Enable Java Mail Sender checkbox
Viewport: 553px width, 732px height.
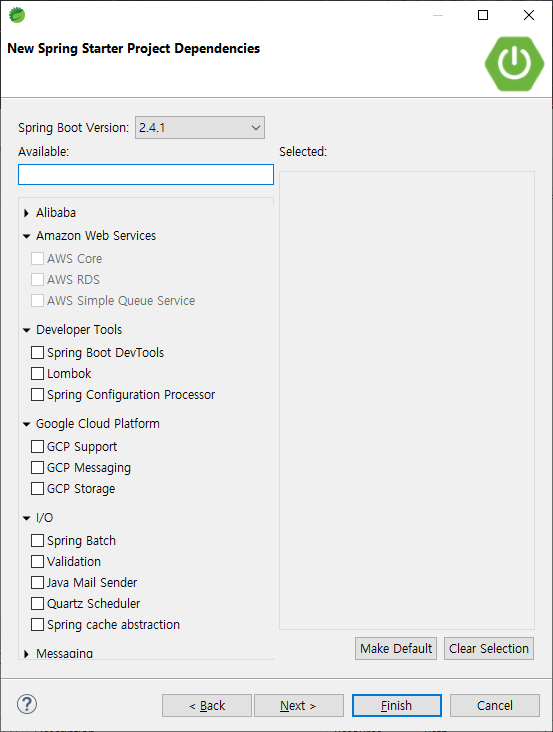(37, 583)
